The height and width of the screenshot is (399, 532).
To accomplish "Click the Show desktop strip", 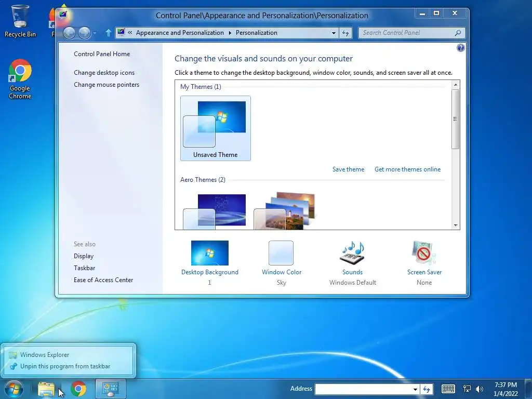I will [528, 389].
